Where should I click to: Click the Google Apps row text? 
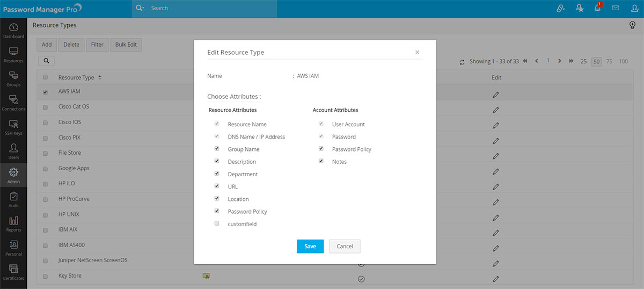(74, 168)
